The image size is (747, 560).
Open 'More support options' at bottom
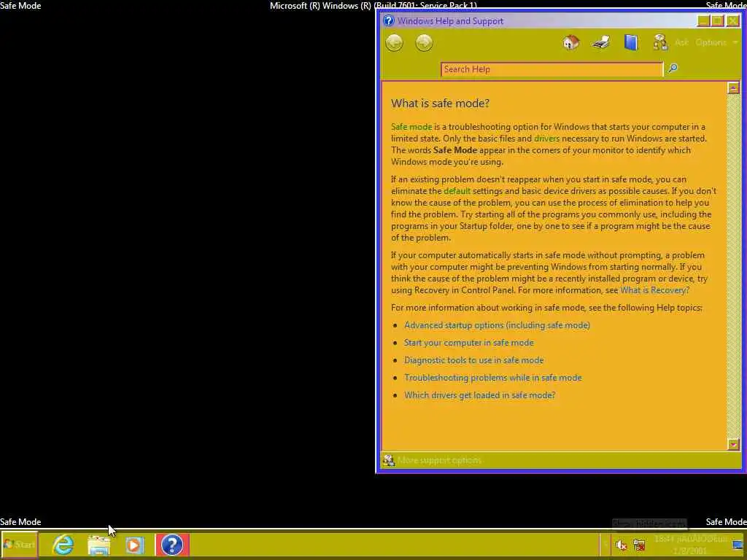(433, 461)
